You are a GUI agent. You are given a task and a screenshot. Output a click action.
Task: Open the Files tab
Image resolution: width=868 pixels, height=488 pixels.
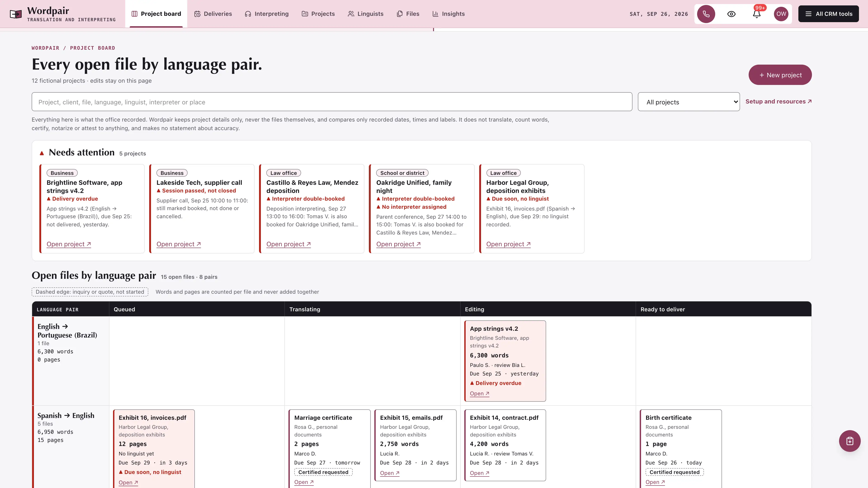[408, 14]
